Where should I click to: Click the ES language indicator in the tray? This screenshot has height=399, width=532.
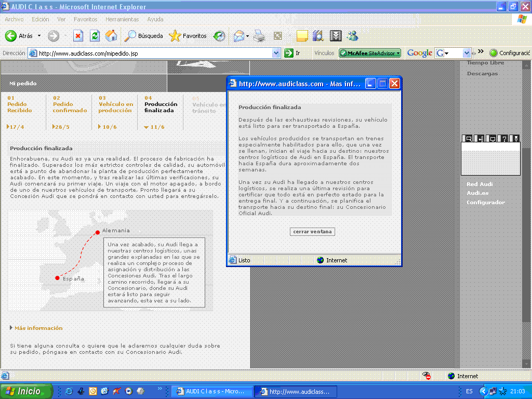tap(469, 391)
